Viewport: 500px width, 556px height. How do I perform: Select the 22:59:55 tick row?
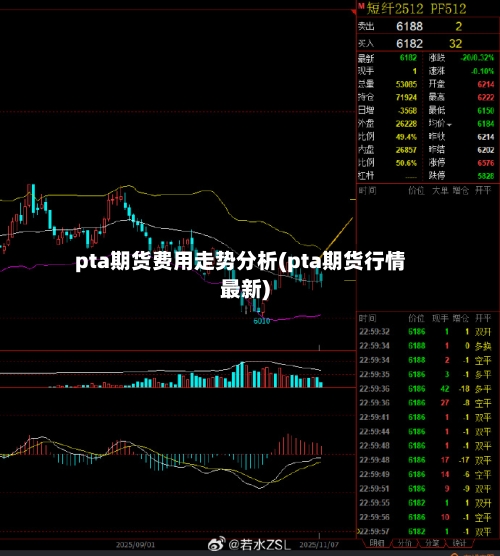(425, 503)
